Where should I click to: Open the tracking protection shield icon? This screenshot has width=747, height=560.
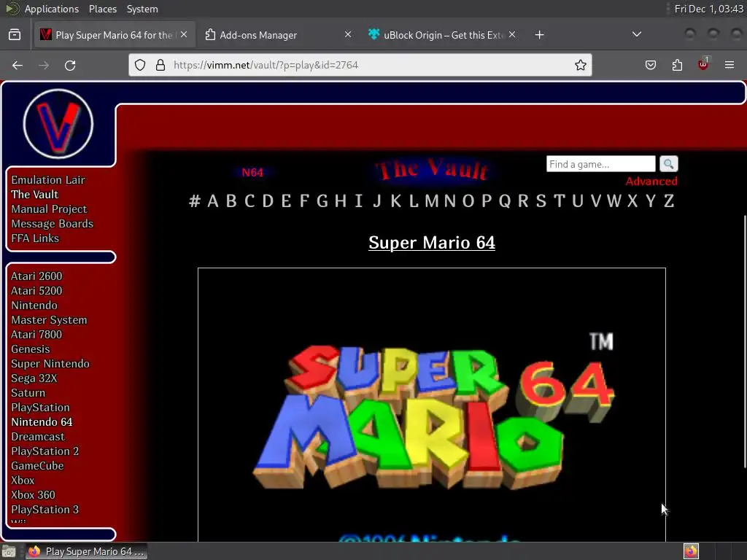click(140, 65)
